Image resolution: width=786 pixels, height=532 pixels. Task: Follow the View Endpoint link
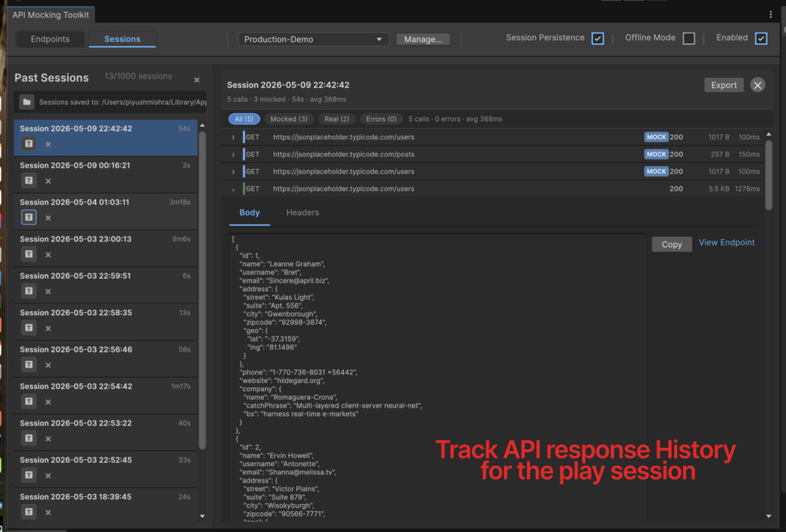point(726,243)
